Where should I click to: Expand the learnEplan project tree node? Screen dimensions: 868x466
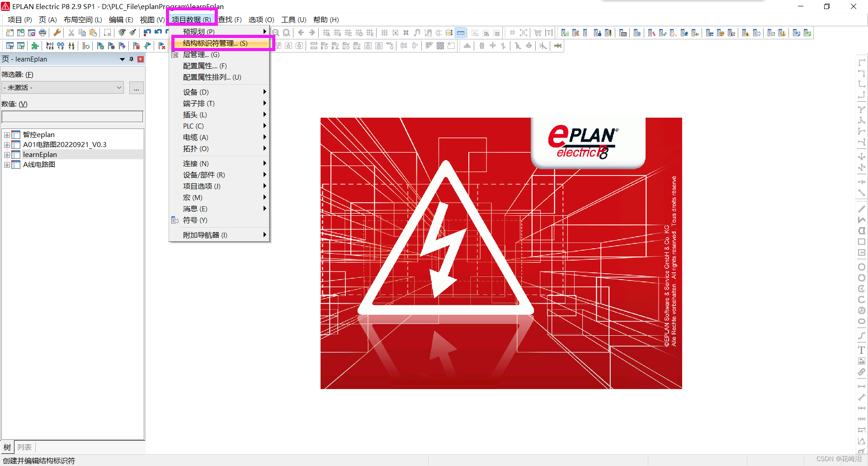7,155
